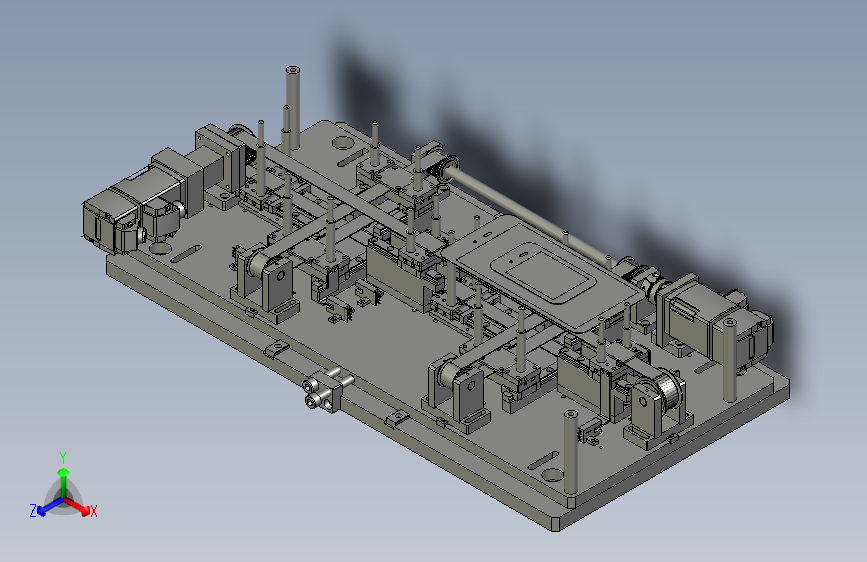The height and width of the screenshot is (562, 867).
Task: Select the twin-cylinder clamp on the base plate's front edge
Action: pos(327,390)
